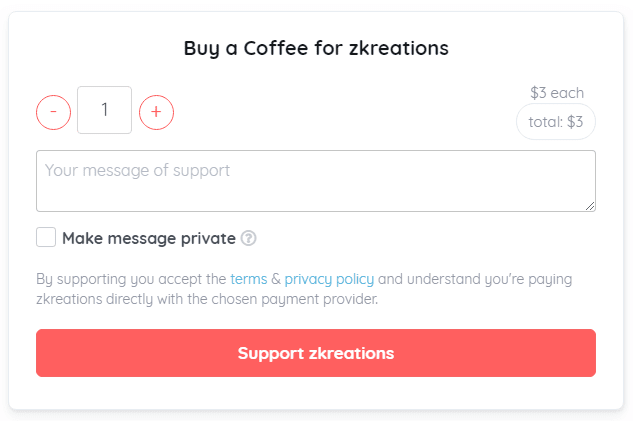Open the privacy policy link

[x=329, y=279]
